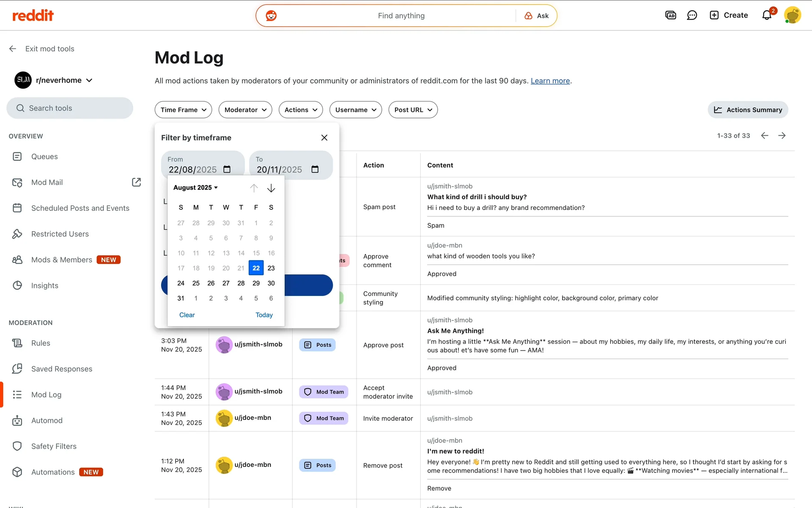The height and width of the screenshot is (508, 812).
Task: Open Mod Mail in new window icon
Action: coord(136,182)
